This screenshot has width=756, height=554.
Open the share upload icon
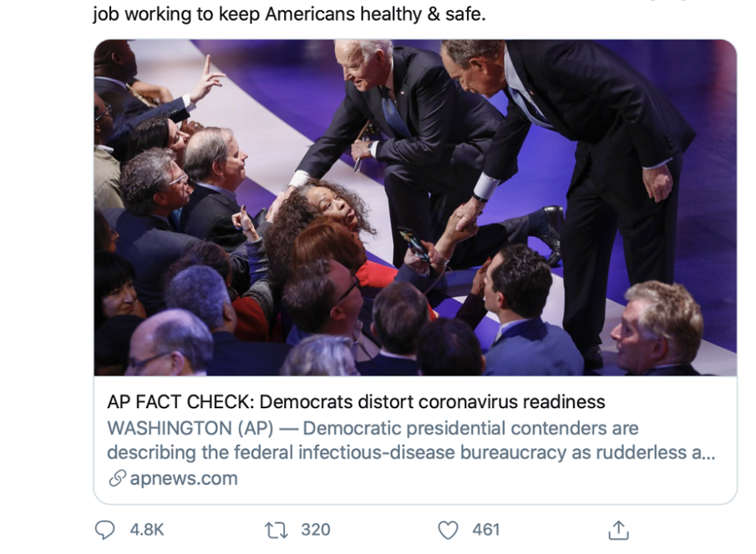[x=619, y=530]
